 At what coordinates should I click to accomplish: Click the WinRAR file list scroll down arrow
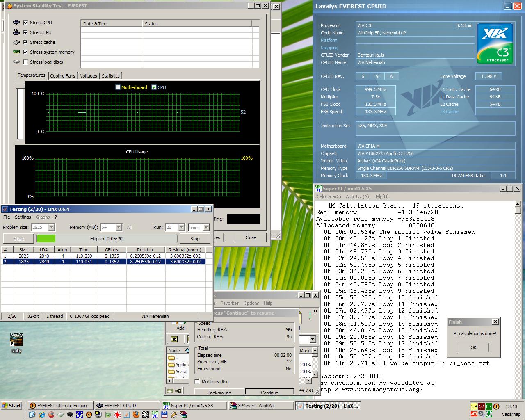point(315,374)
